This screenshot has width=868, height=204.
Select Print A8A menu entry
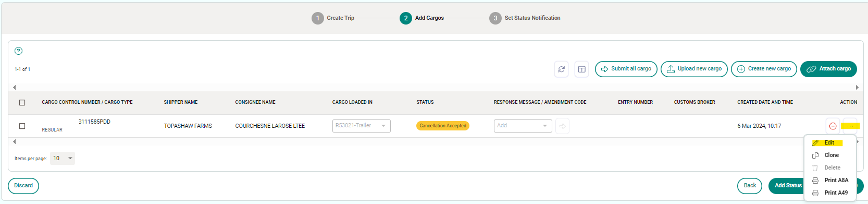tap(836, 180)
